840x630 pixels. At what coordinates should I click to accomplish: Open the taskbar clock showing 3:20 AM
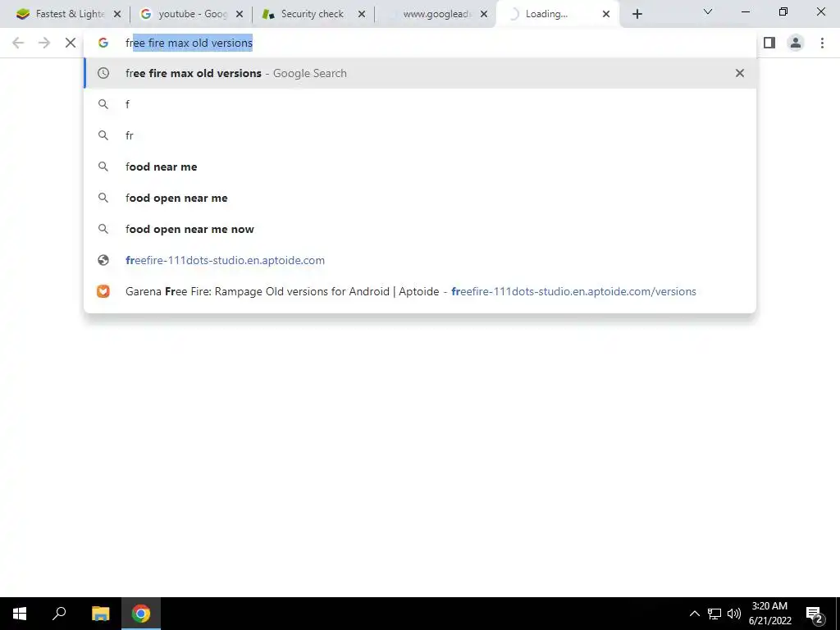769,614
